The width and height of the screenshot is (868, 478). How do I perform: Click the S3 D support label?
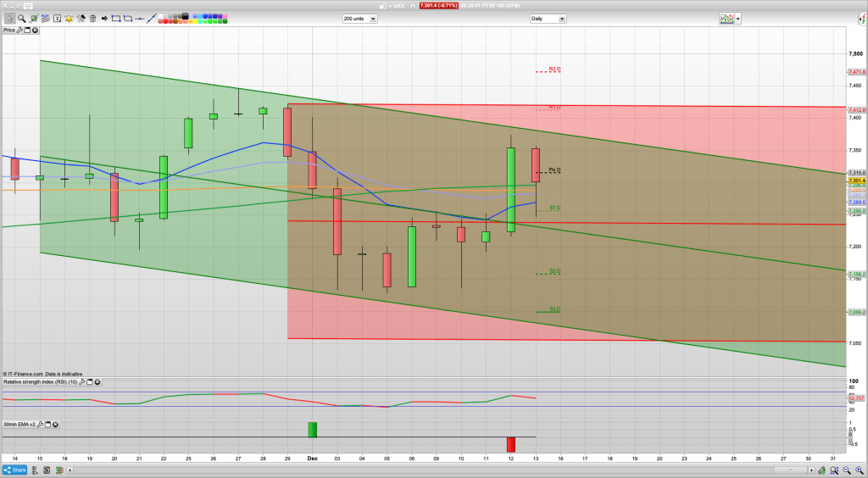pyautogui.click(x=554, y=308)
